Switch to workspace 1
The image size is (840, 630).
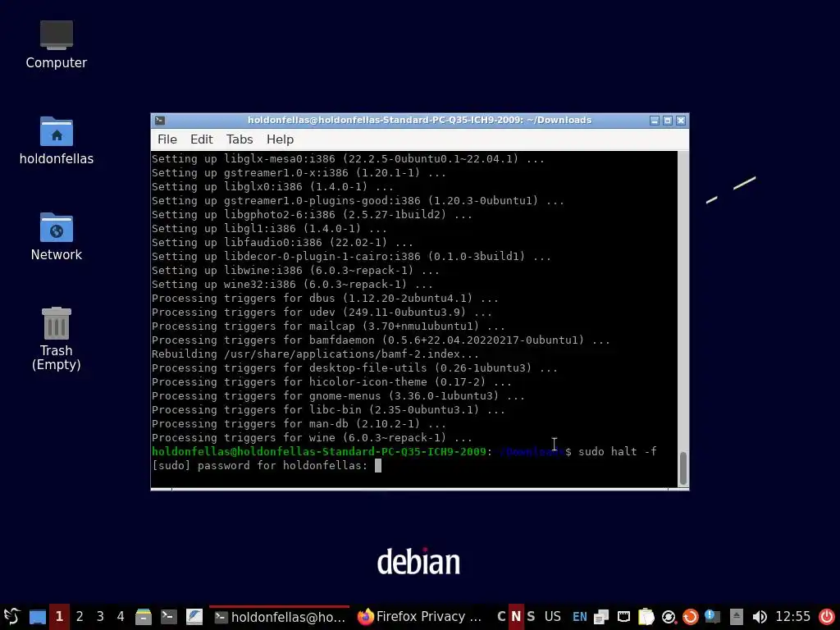coord(59,617)
